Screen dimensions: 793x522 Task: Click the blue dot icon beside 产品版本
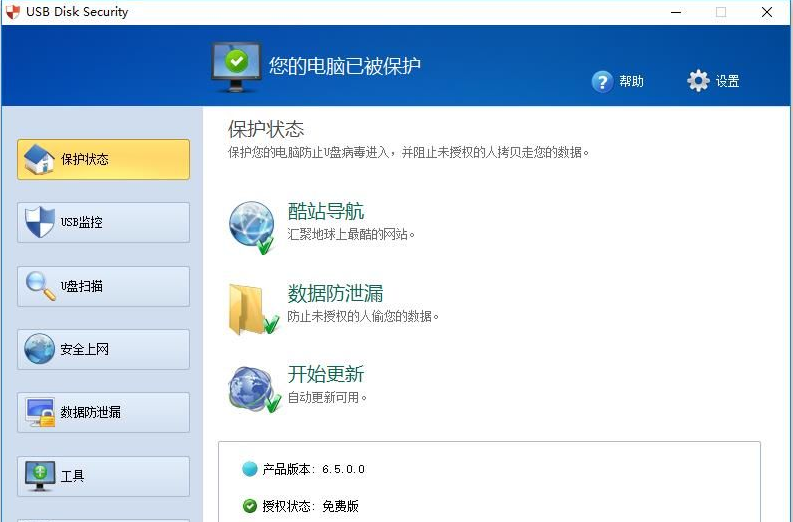[249, 469]
